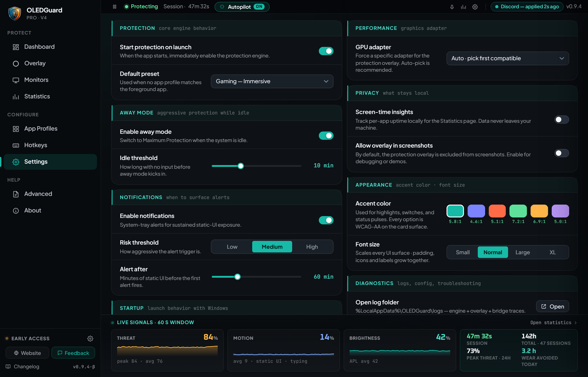
Task: Turn off Enable notifications switch
Action: pos(326,220)
